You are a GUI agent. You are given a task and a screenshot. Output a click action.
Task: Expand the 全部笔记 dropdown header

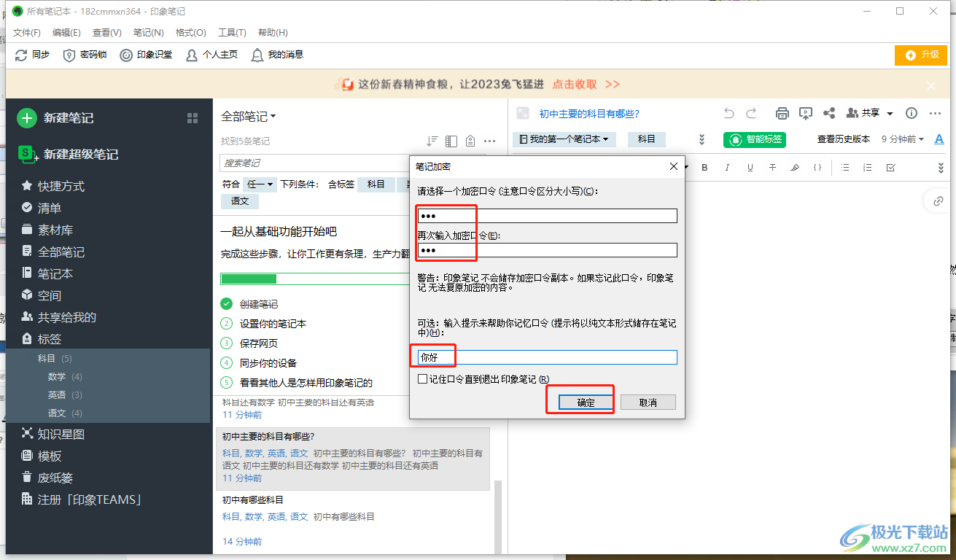coord(249,116)
